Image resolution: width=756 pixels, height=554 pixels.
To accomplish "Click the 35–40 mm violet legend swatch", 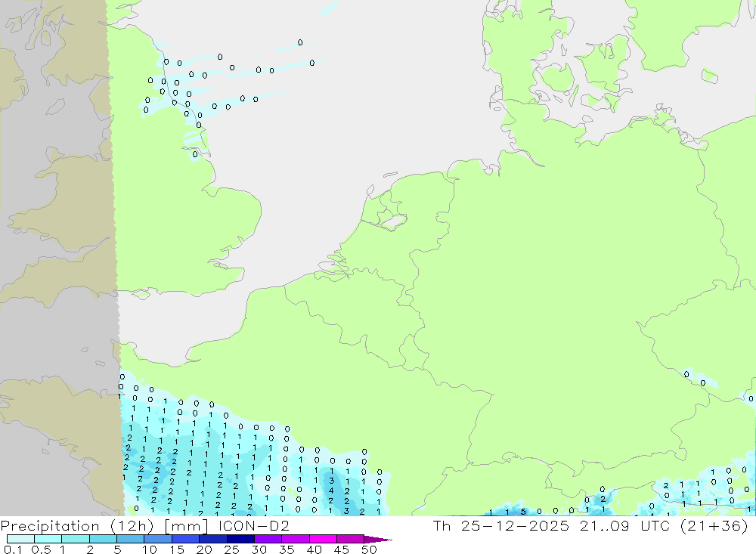I will 296,539.
